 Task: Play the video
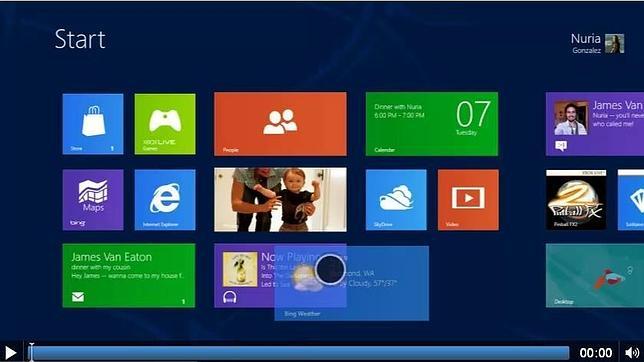(10, 353)
